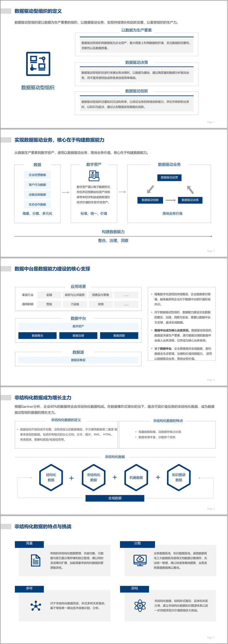The width and height of the screenshot is (228, 644).
Task: Click the document icon in 海量 card
Action: pyautogui.click(x=36, y=560)
